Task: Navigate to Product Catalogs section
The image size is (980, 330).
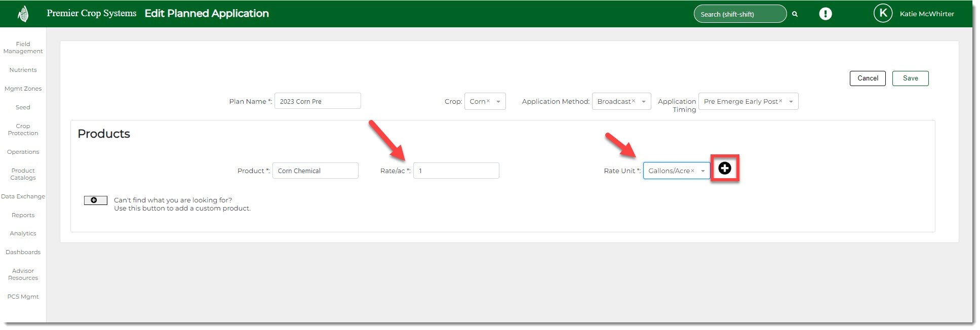Action: 23,174
